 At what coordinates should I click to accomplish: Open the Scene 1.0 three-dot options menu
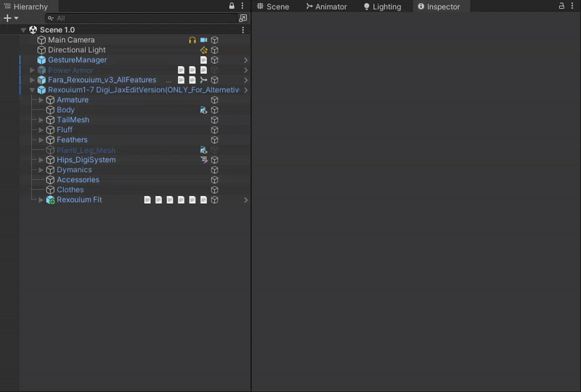pos(243,30)
